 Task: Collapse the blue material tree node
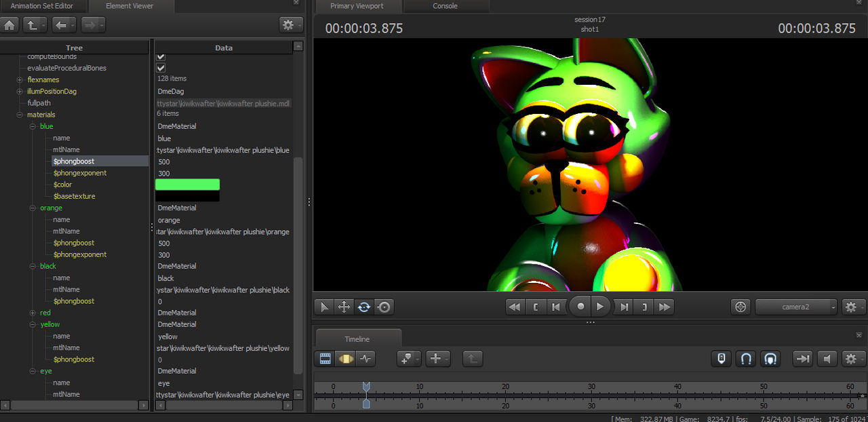click(32, 126)
